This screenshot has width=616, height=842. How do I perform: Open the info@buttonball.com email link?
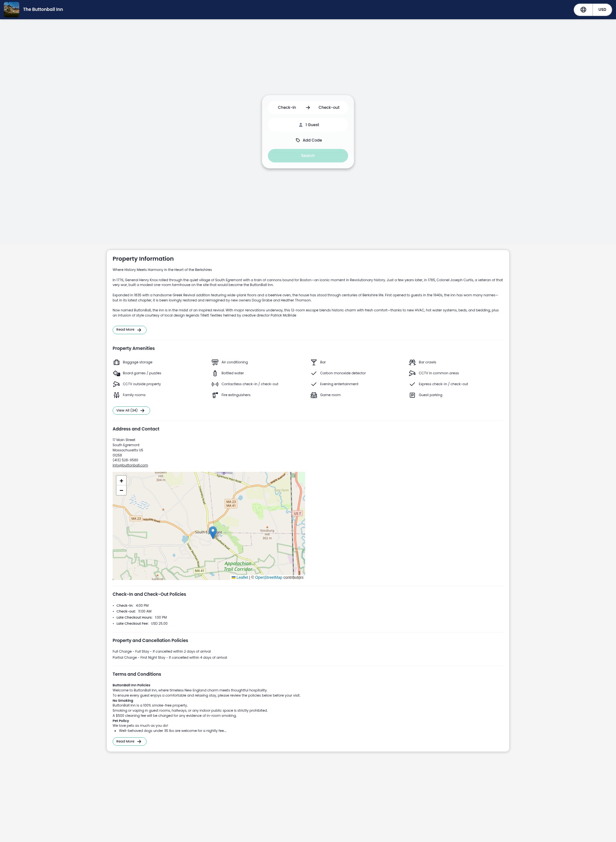coord(130,465)
